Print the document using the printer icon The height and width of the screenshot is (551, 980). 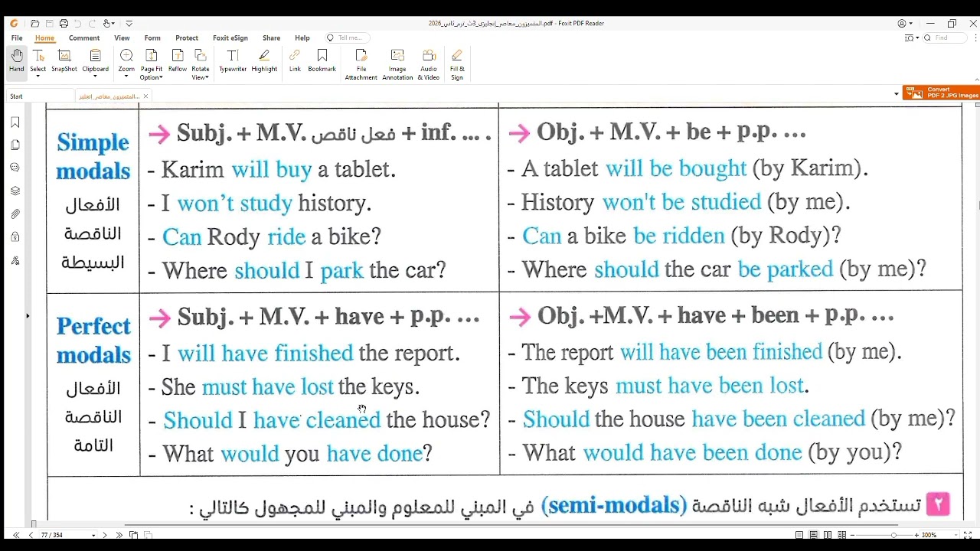[x=64, y=24]
